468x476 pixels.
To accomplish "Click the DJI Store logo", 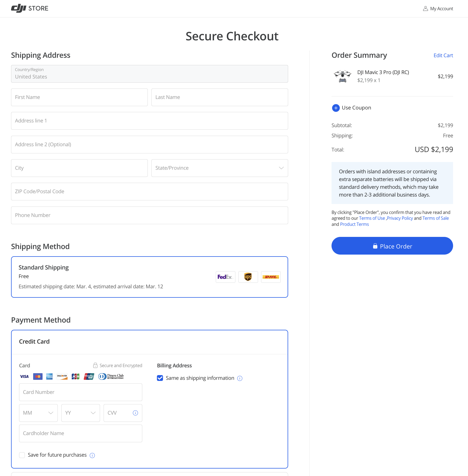I will pos(30,8).
